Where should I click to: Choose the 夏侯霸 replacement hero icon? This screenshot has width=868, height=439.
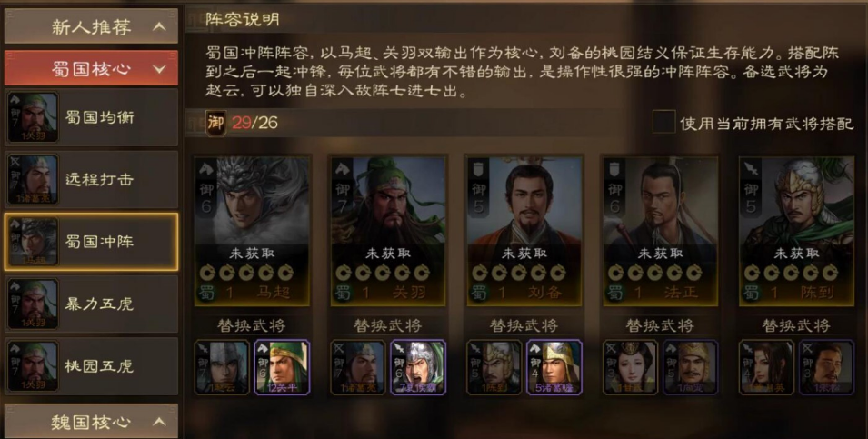point(418,367)
